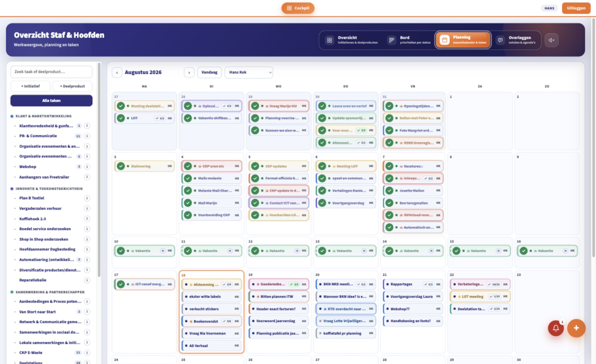This screenshot has width=596, height=364.
Task: Open info for Boedel service onderzoeken
Action: (87, 229)
